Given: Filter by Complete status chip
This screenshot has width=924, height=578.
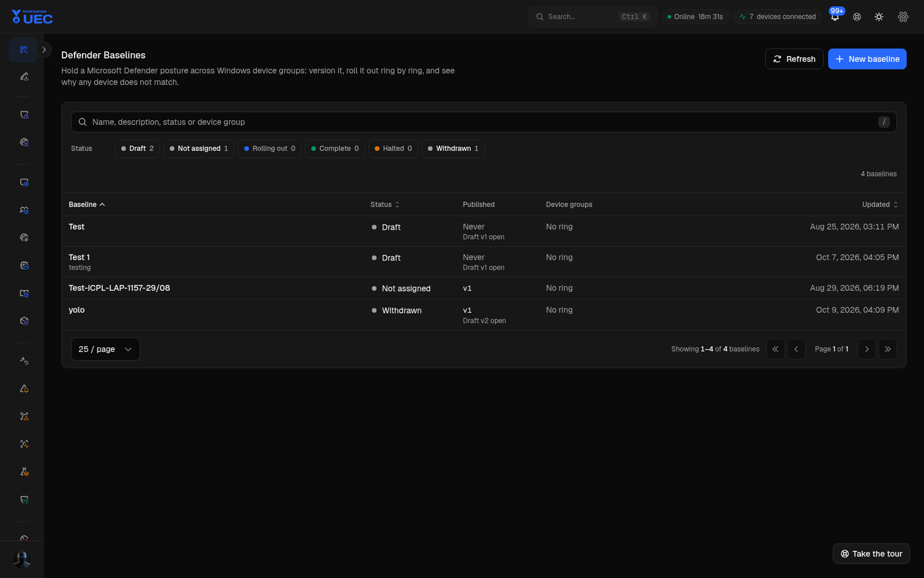Looking at the screenshot, I should click(x=335, y=149).
